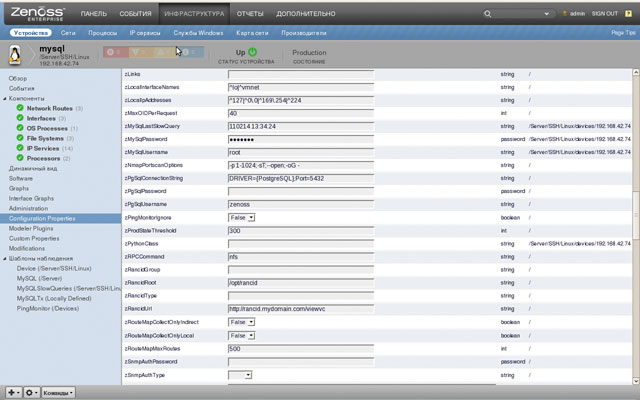Screen dimensions: 640x400
Task: Click the admin user link
Action: pos(577,13)
